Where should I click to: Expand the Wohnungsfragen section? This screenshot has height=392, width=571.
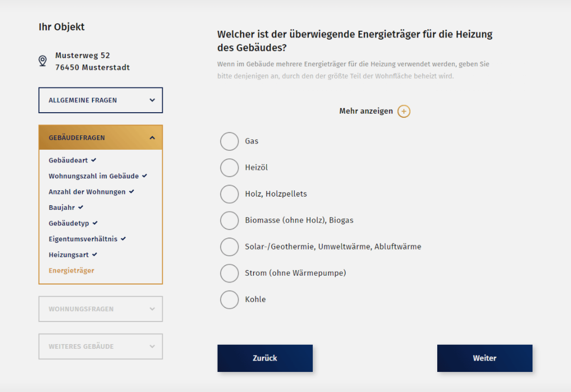pos(101,309)
